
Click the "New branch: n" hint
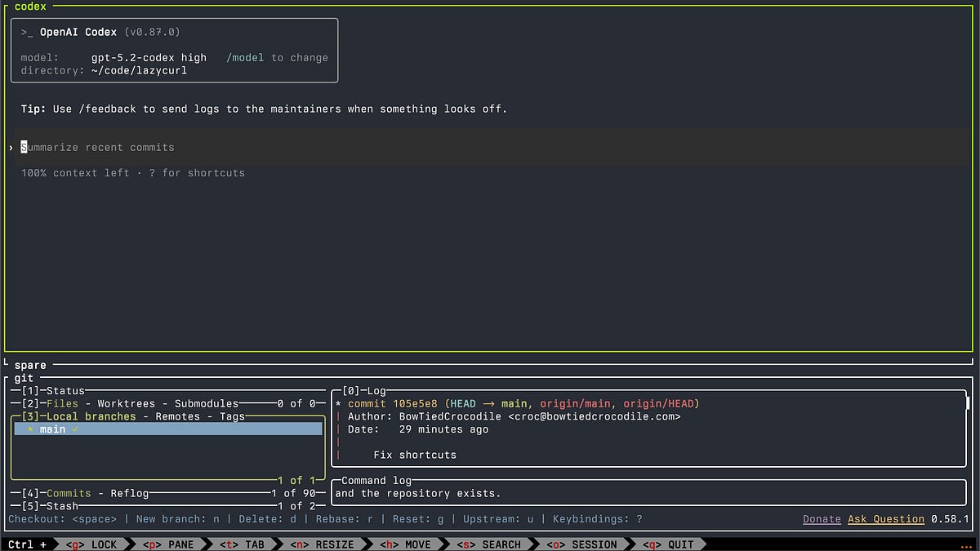(x=178, y=518)
